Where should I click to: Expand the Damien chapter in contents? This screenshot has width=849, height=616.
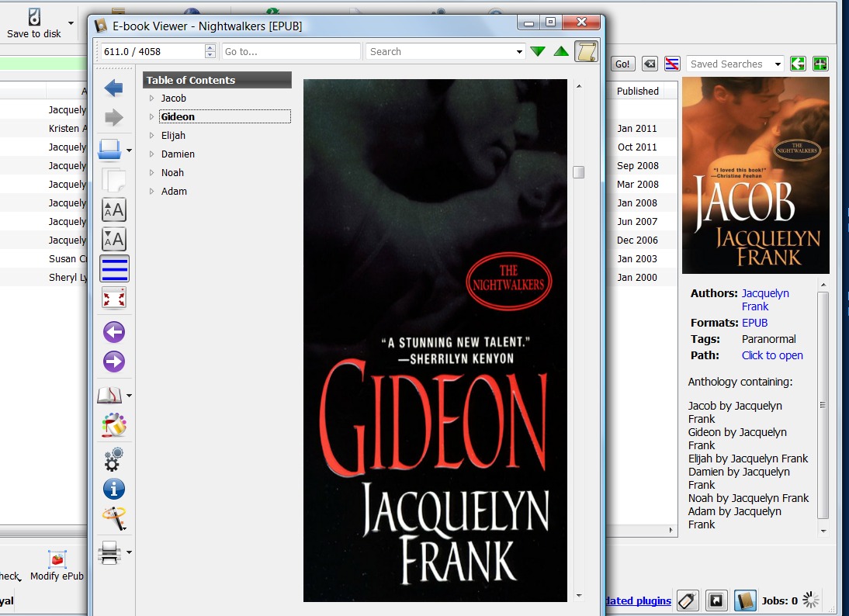[151, 154]
